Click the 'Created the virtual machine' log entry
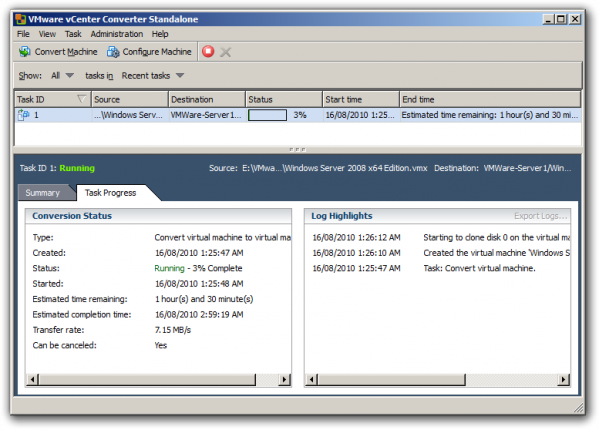Viewport: 599px width, 430px height. pos(496,253)
